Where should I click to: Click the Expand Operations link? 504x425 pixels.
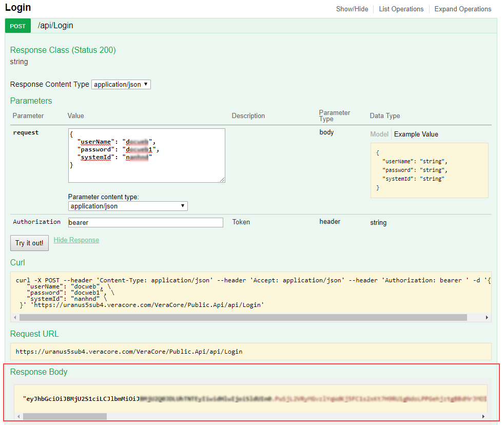(x=463, y=9)
